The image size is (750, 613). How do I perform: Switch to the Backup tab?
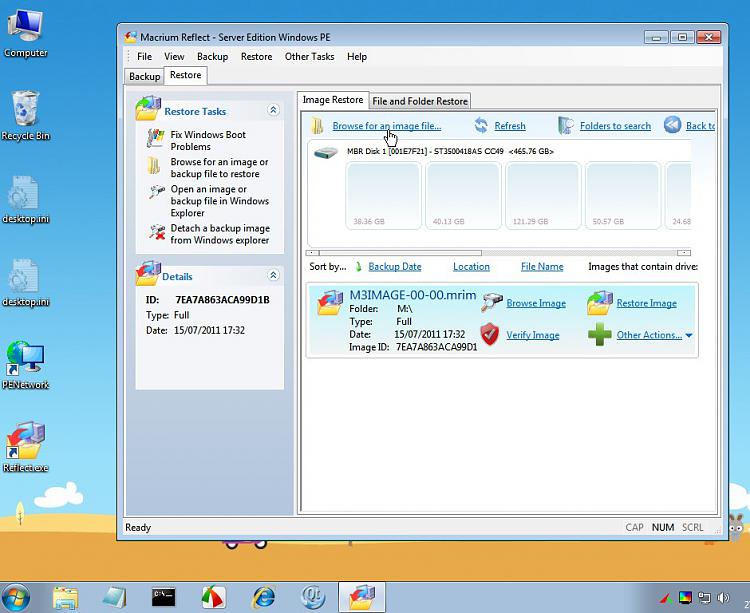pos(144,77)
